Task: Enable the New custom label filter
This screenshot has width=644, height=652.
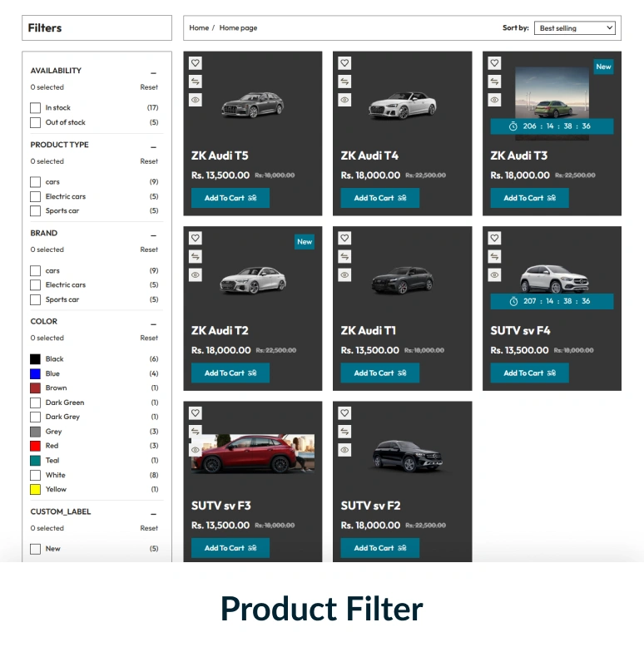Action: (x=35, y=549)
